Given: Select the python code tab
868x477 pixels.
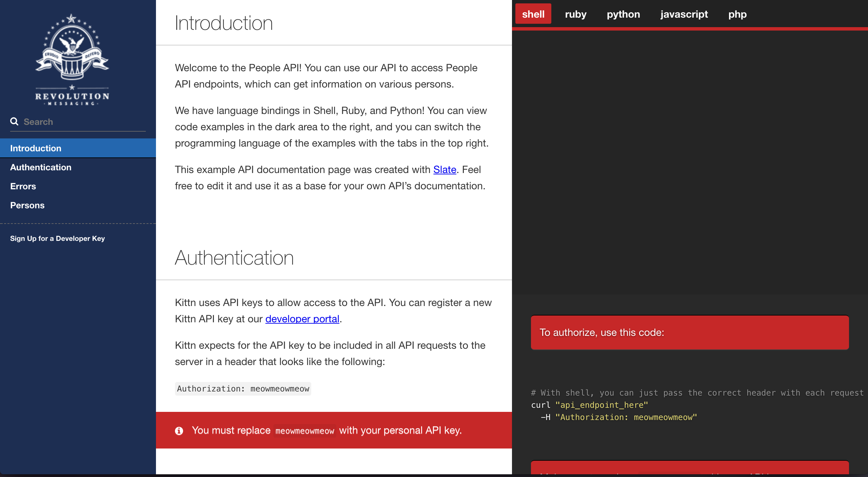Looking at the screenshot, I should coord(623,14).
